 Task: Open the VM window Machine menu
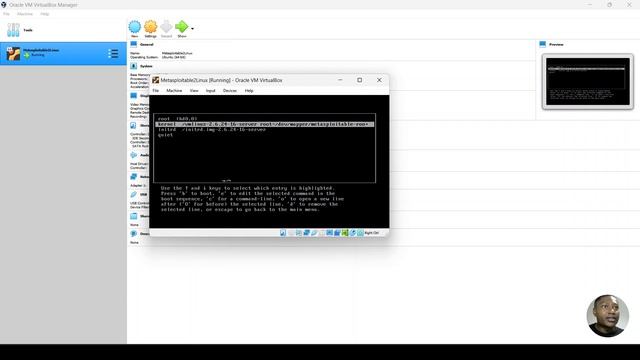(x=174, y=91)
